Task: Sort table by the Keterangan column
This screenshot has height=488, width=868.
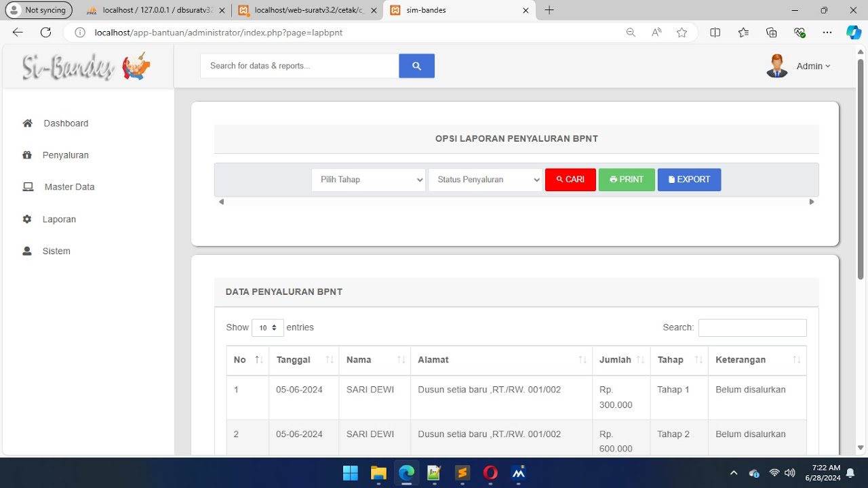Action: coord(757,360)
